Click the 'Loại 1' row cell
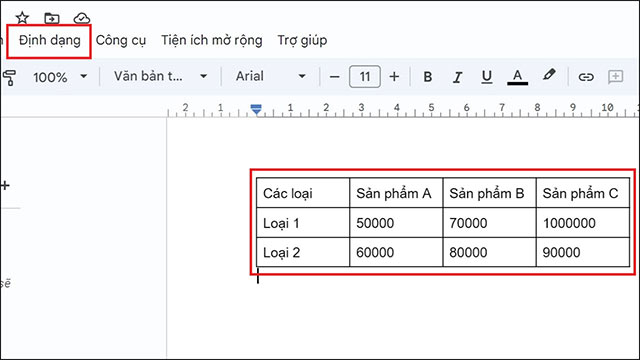Image resolution: width=640 pixels, height=360 pixels. pyautogui.click(x=303, y=223)
